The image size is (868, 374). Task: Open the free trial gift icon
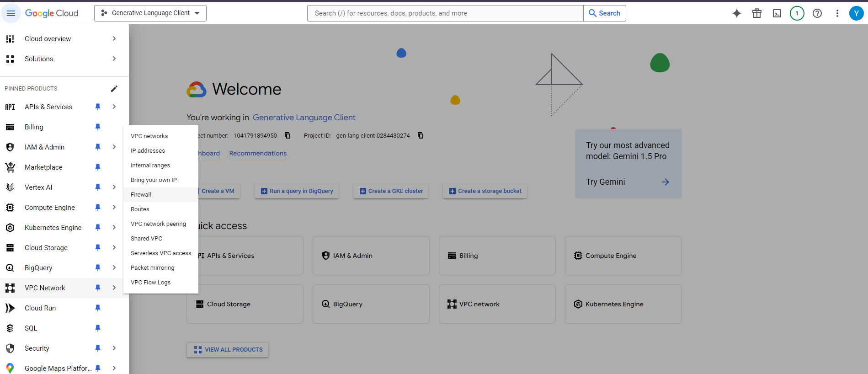click(x=757, y=13)
